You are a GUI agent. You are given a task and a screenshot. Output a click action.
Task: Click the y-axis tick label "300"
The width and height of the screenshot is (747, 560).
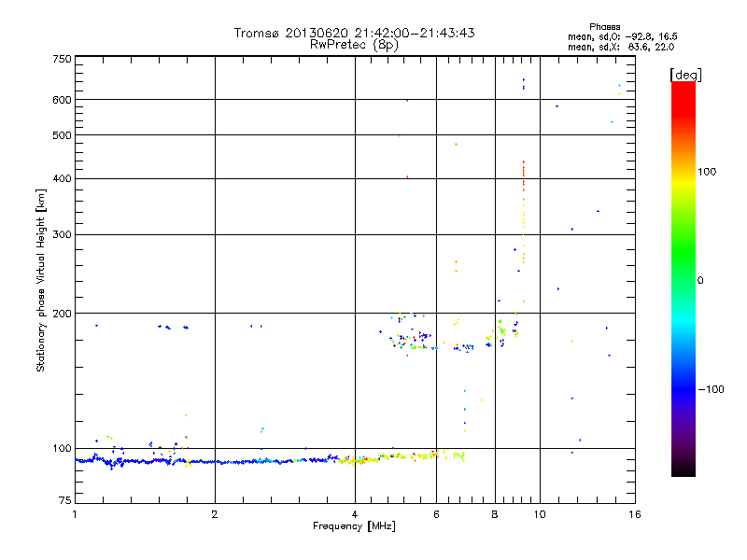coord(62,235)
